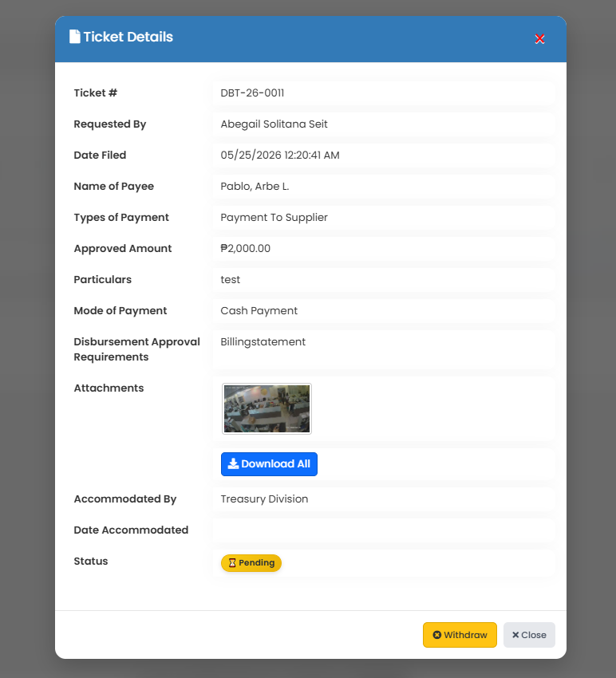Select the ticket number DBT-26-0011 field
Image resolution: width=616 pixels, height=678 pixels.
383,93
